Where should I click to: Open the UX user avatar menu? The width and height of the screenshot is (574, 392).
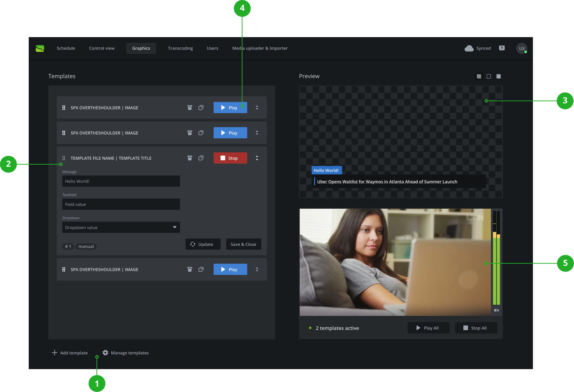click(521, 48)
